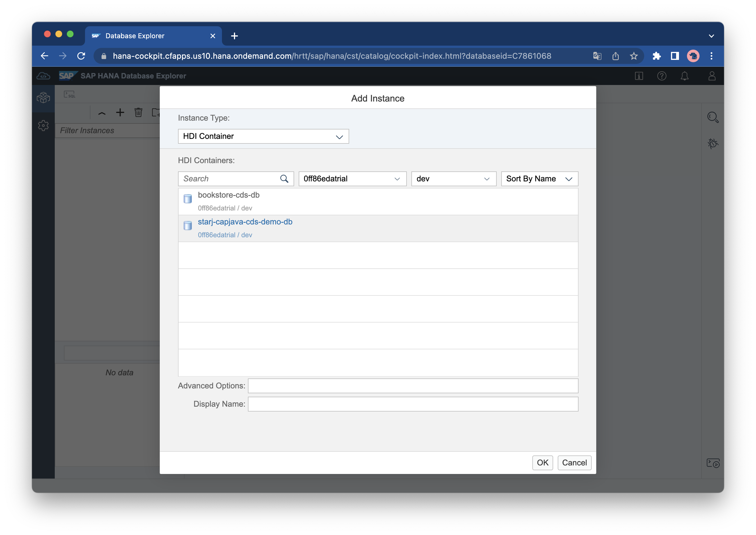Expand the Instance Type dropdown

(x=263, y=136)
